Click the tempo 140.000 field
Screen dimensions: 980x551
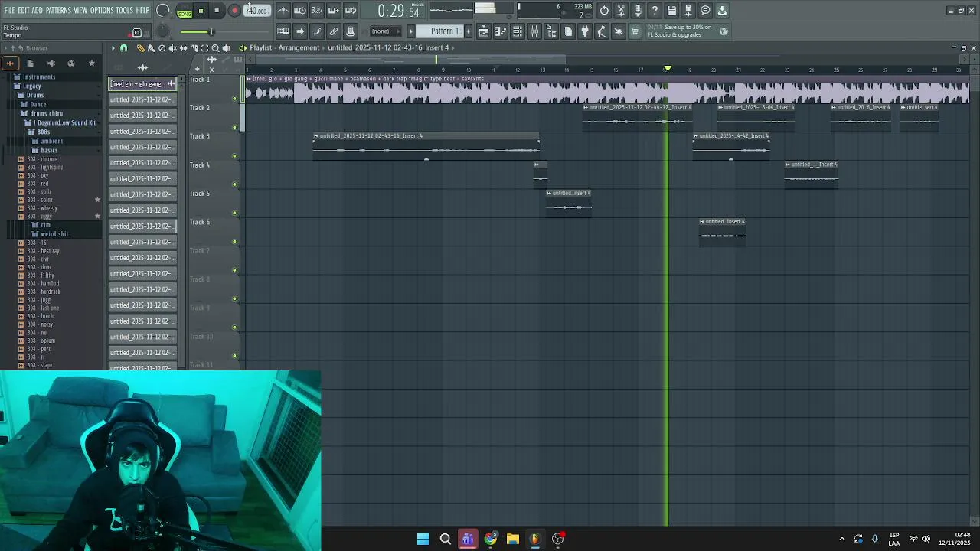tap(256, 11)
